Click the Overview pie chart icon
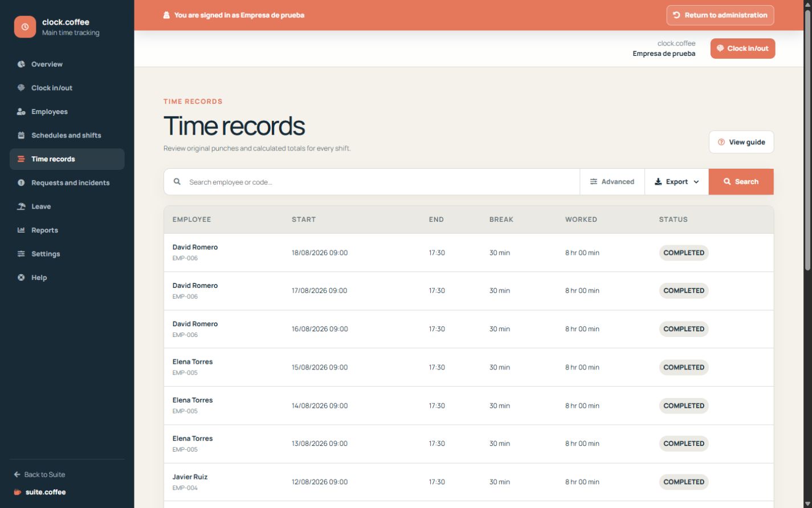Image resolution: width=812 pixels, height=508 pixels. coord(21,64)
